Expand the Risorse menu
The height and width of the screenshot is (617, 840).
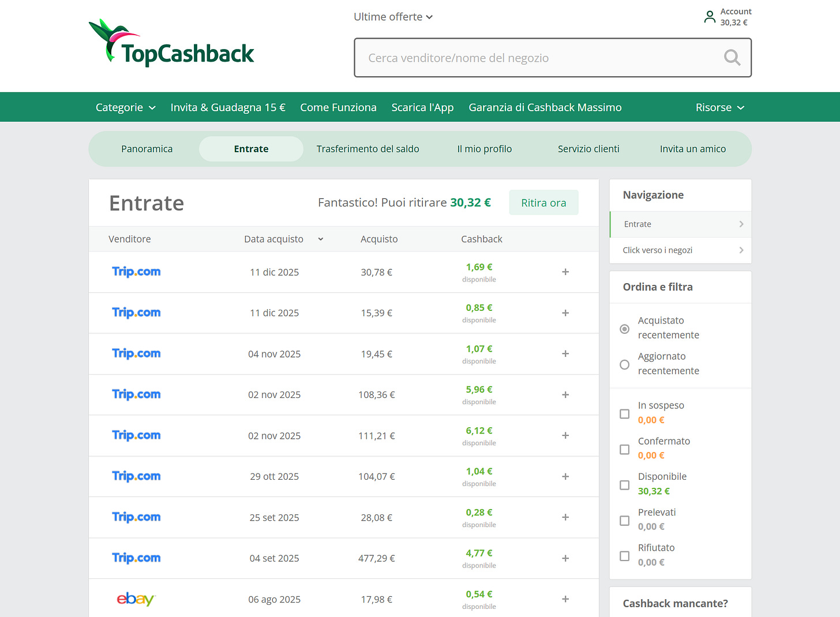(719, 107)
